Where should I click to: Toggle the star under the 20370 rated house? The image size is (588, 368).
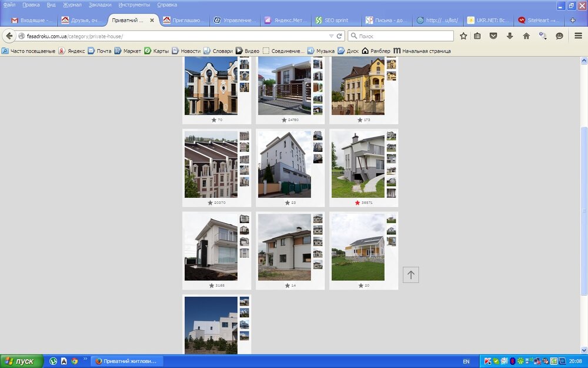click(210, 203)
